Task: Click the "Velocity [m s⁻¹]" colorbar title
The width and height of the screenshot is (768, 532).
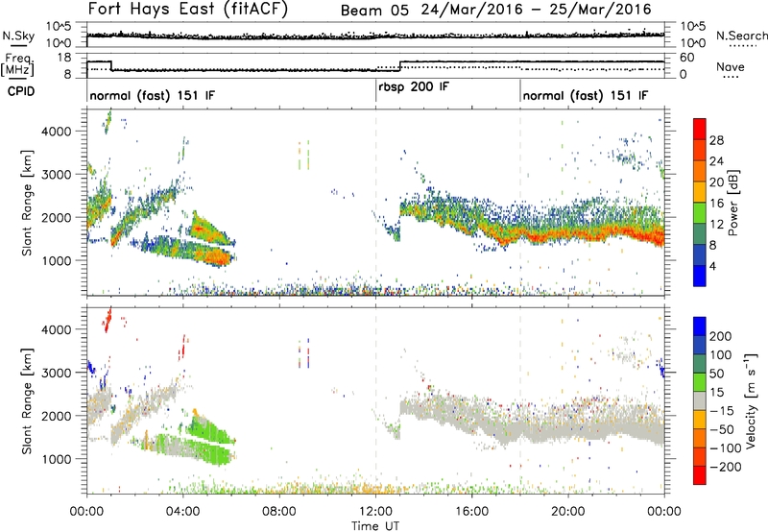Action: click(750, 400)
